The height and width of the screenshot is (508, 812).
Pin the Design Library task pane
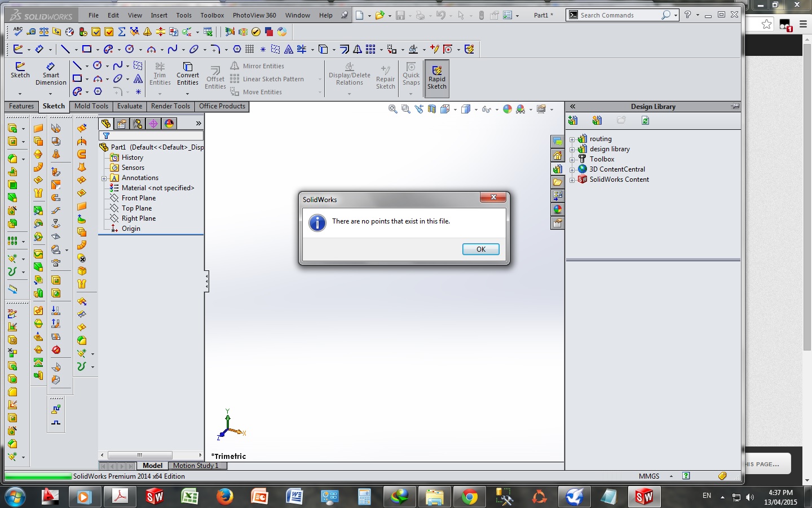pos(735,106)
